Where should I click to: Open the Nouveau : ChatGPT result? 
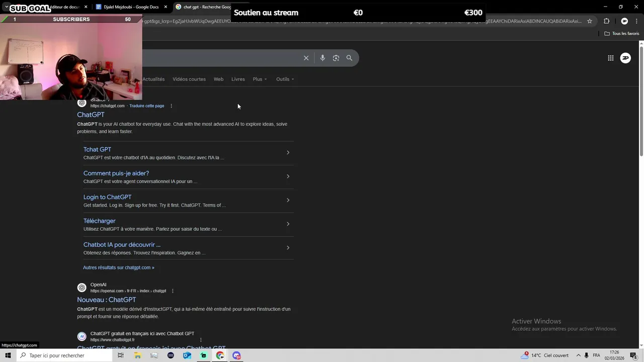point(106,300)
